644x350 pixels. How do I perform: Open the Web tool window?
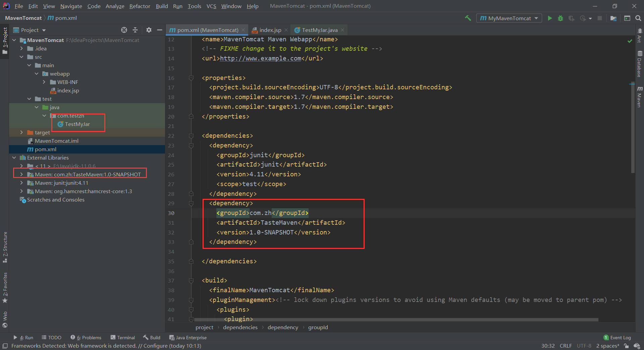5,319
